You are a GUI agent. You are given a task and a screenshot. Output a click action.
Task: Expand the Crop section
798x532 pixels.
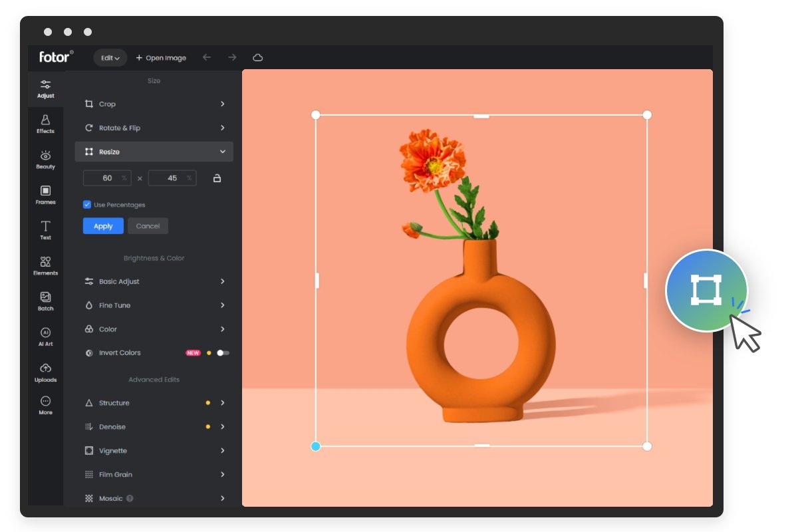pyautogui.click(x=154, y=104)
